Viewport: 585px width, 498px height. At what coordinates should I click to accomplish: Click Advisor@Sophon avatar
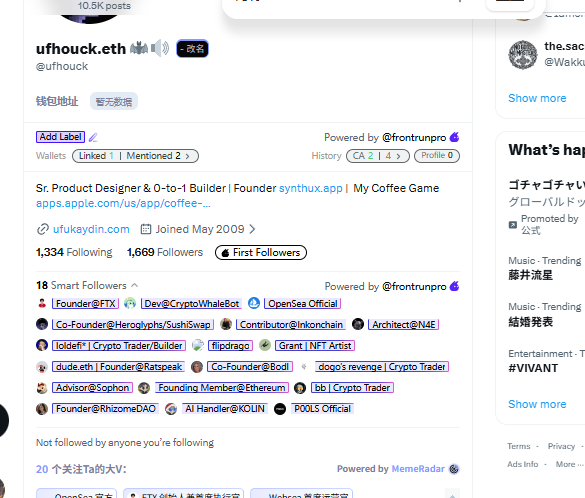point(42,388)
